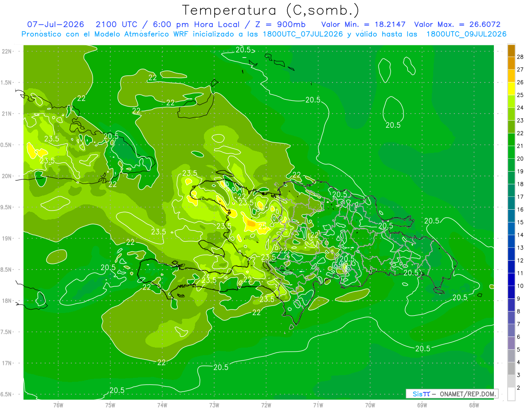Click the legend scale number 10
532x411 pixels.
coord(520,286)
